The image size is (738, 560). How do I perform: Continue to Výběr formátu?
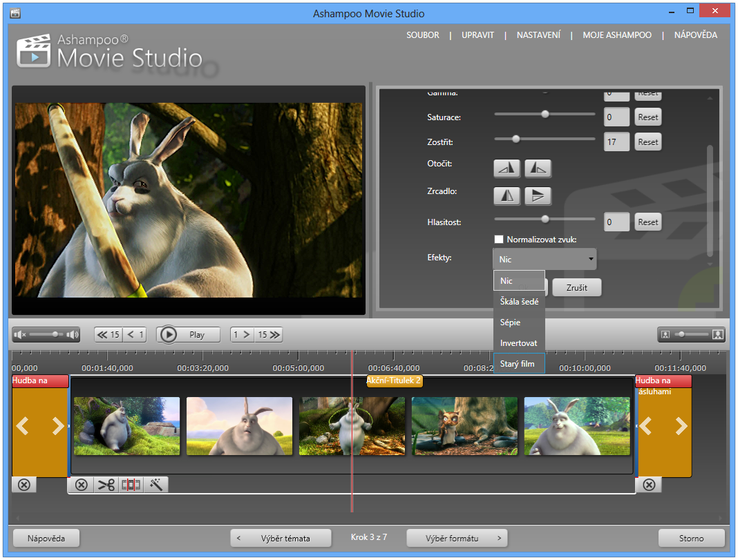[x=457, y=538]
